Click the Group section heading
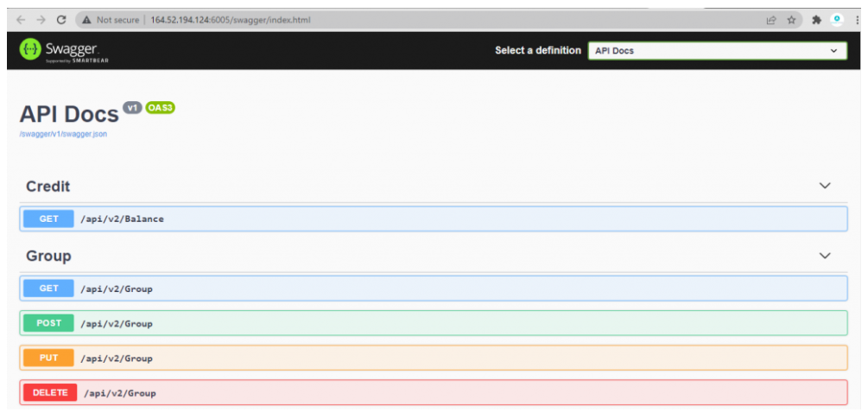 pyautogui.click(x=48, y=257)
